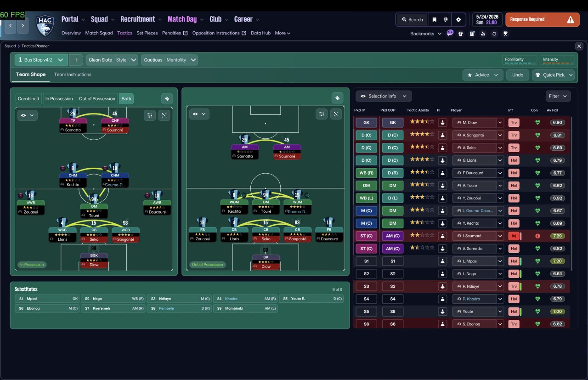Open the Selection Info dropdown
The width and height of the screenshot is (588, 380).
pos(384,96)
